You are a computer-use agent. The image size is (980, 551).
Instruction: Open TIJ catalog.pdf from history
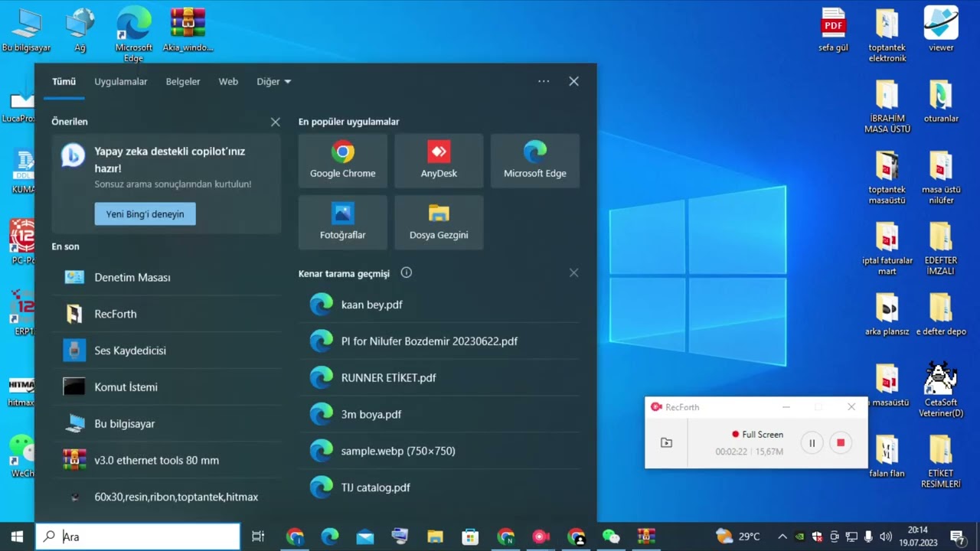tap(439, 487)
